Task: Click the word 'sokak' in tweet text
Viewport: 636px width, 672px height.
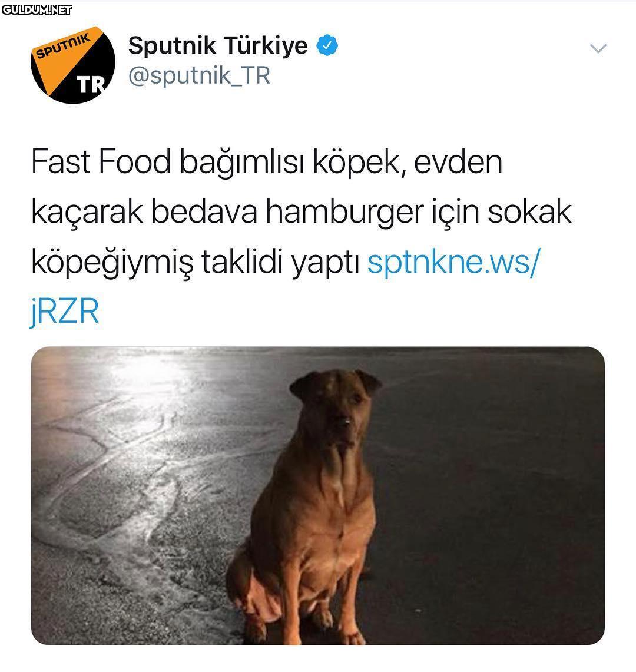Action: coord(529,211)
